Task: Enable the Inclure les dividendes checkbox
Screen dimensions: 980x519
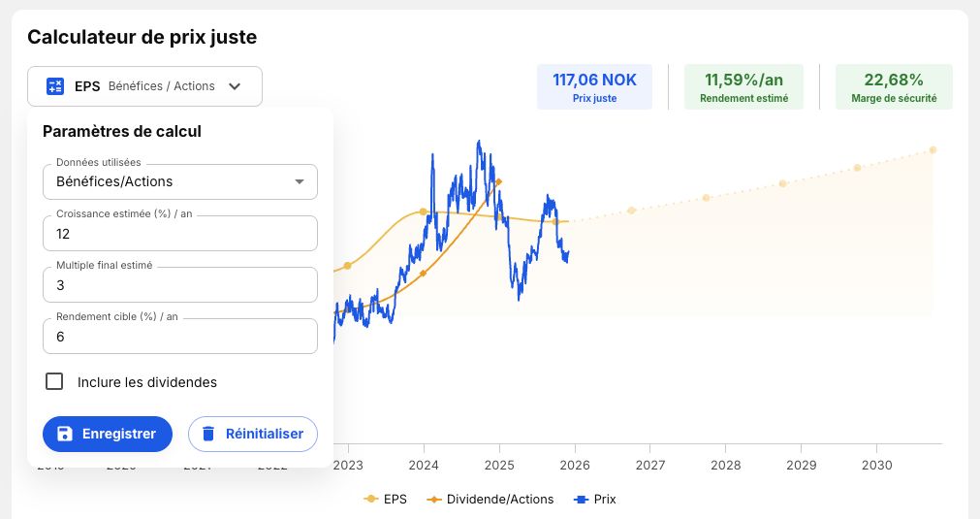Action: pyautogui.click(x=54, y=381)
